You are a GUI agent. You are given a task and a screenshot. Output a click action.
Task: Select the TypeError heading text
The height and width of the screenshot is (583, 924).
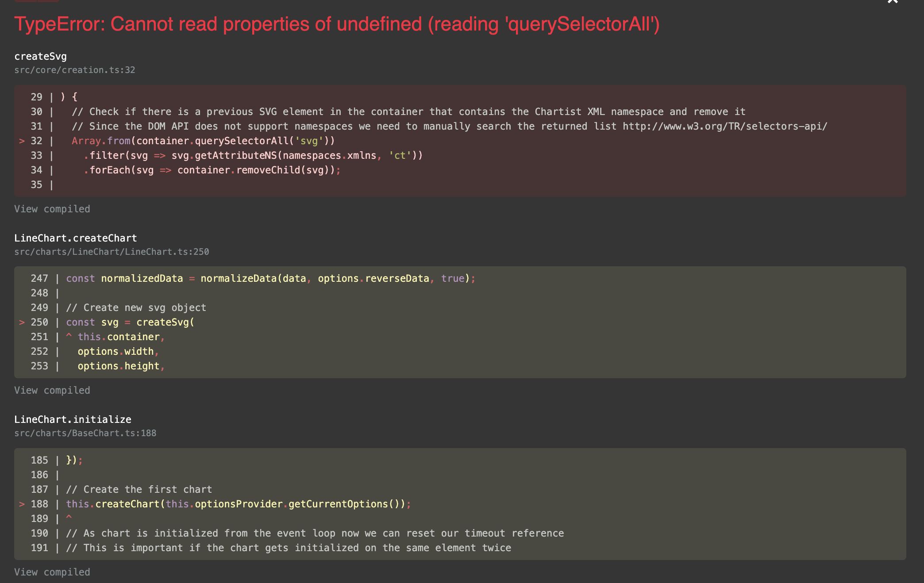pos(337,24)
